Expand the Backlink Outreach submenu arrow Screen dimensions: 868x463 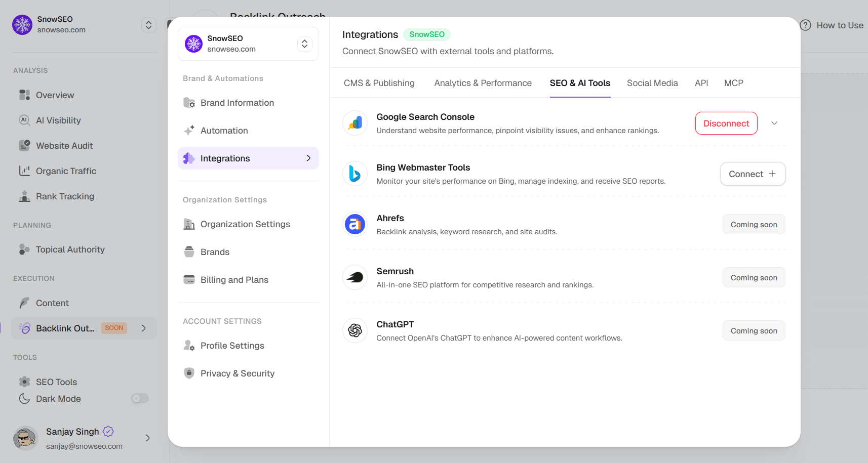pyautogui.click(x=144, y=328)
